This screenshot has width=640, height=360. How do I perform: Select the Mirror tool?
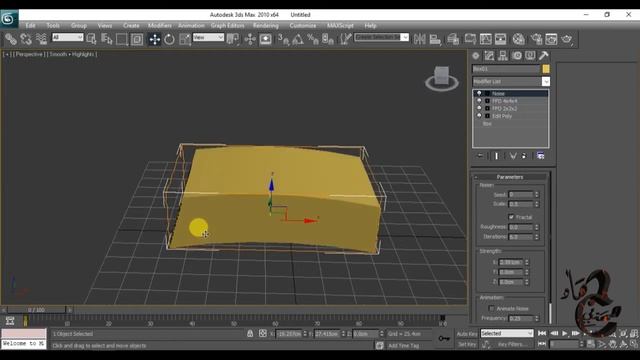tap(420, 39)
